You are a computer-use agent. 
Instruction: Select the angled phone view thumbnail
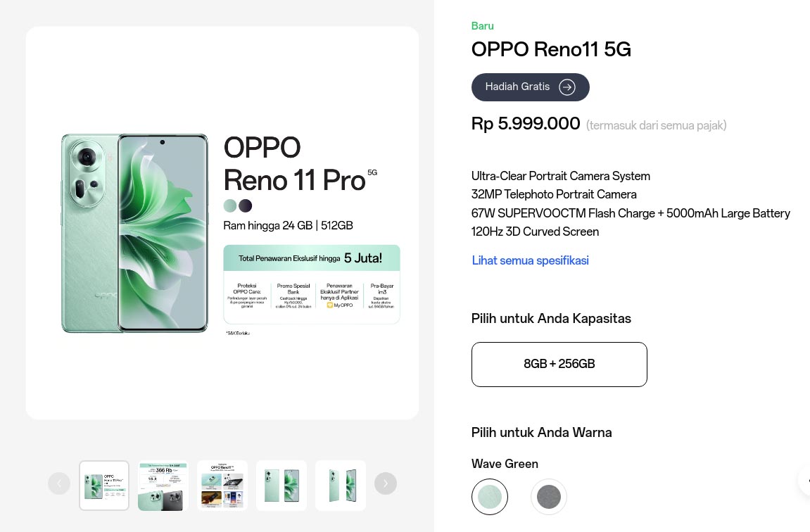pyautogui.click(x=340, y=486)
